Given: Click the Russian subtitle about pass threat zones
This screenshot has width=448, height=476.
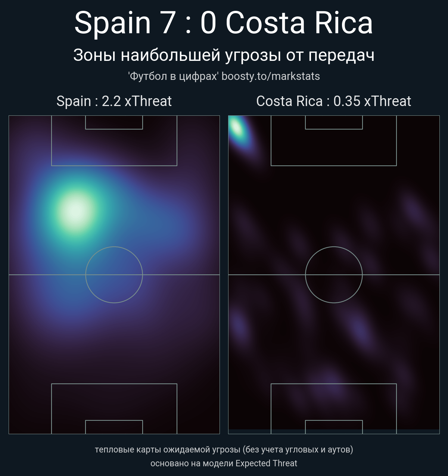Looking at the screenshot, I should point(224,55).
